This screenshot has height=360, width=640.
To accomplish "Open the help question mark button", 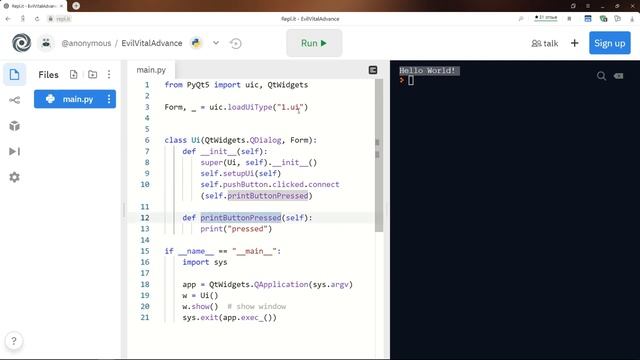I will pos(13,341).
